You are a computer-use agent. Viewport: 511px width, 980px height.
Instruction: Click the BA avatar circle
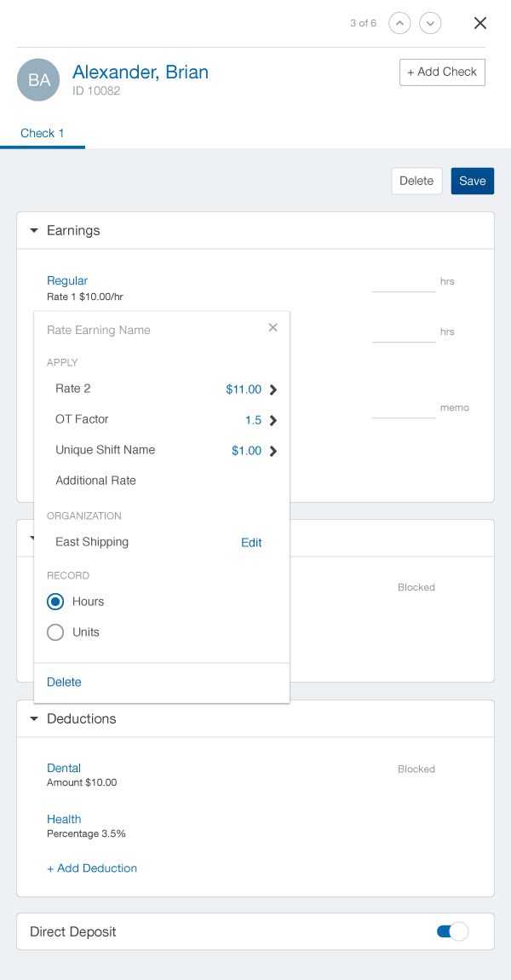point(38,80)
